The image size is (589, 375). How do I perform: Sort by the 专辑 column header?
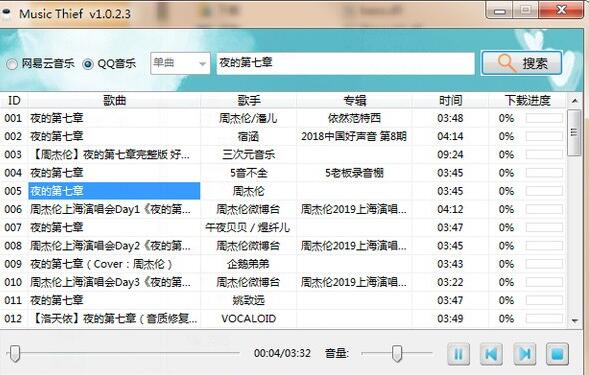[x=354, y=101]
